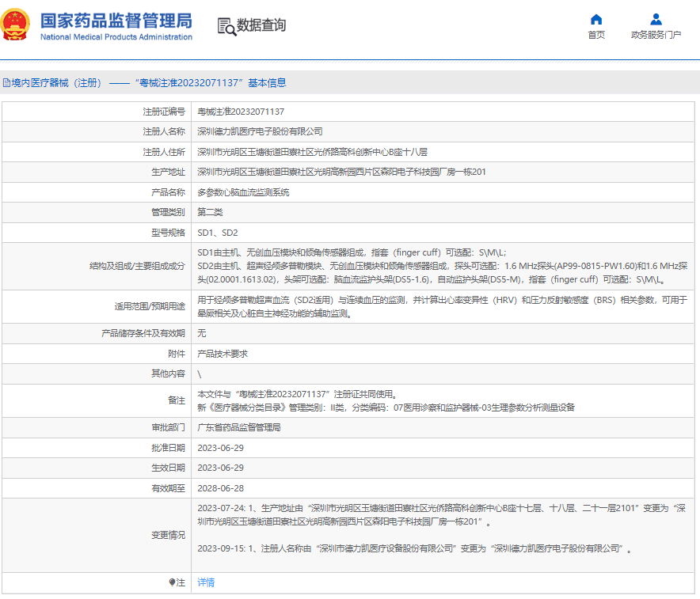The image size is (700, 599).
Task: Click the 适用范围/预期用途 label
Action: 150,306
